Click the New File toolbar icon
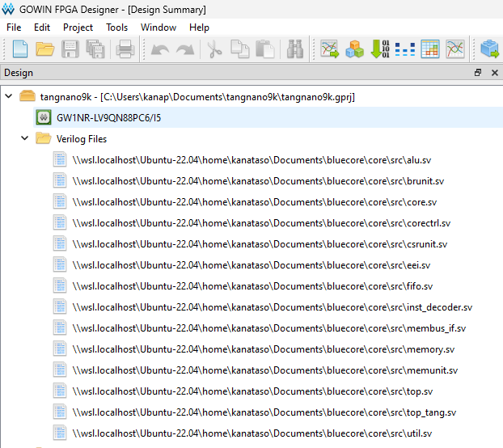 click(19, 49)
